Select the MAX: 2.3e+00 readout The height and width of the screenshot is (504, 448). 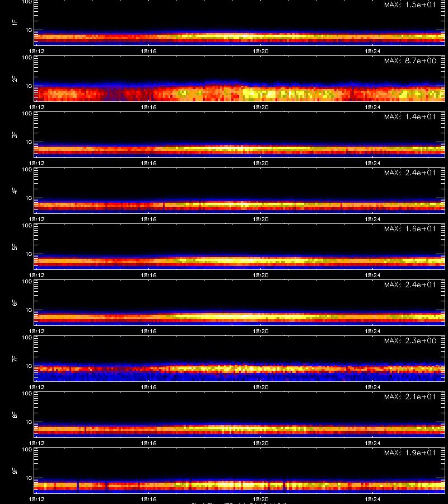(x=410, y=340)
